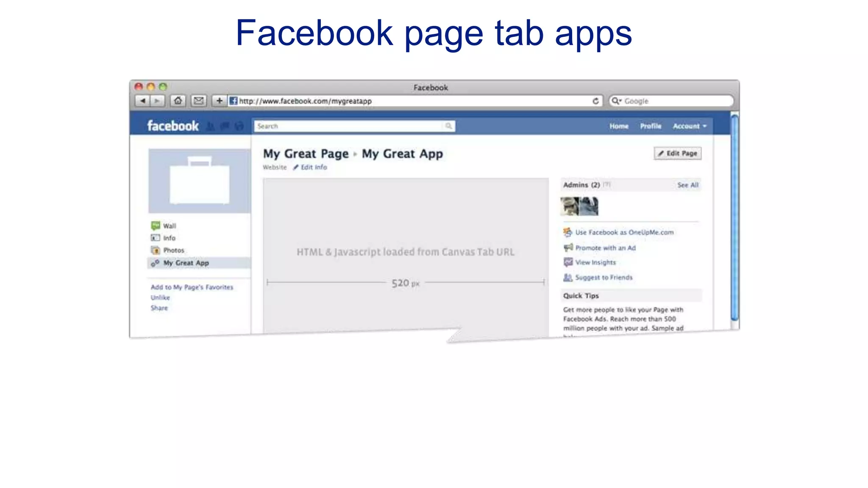
Task: Open notifications globe icon in Facebook header
Action: pos(239,126)
